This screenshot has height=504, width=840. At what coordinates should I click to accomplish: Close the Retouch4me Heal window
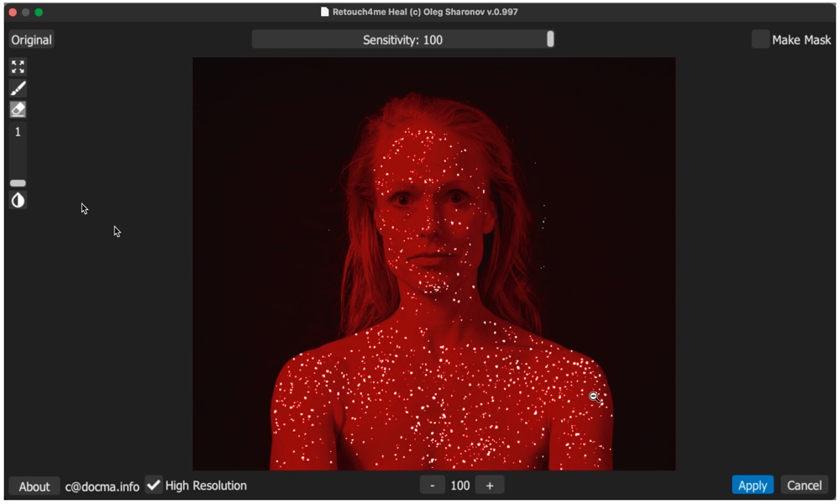point(13,12)
